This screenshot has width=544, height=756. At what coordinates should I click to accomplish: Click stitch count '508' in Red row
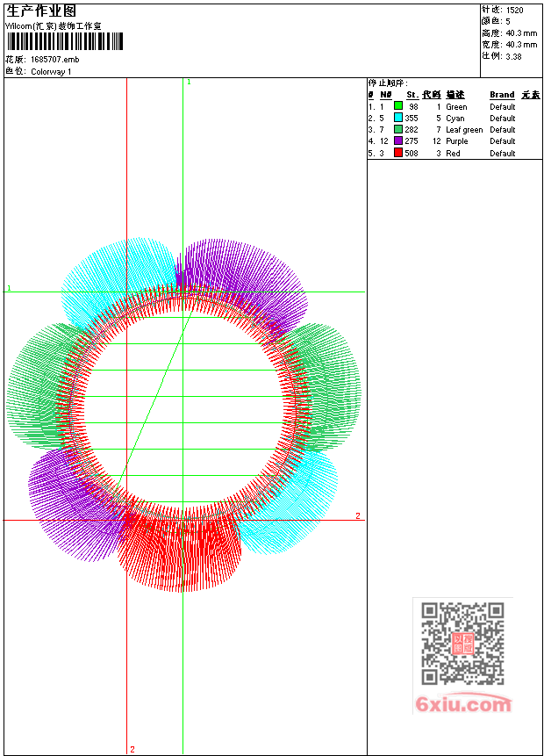[412, 154]
